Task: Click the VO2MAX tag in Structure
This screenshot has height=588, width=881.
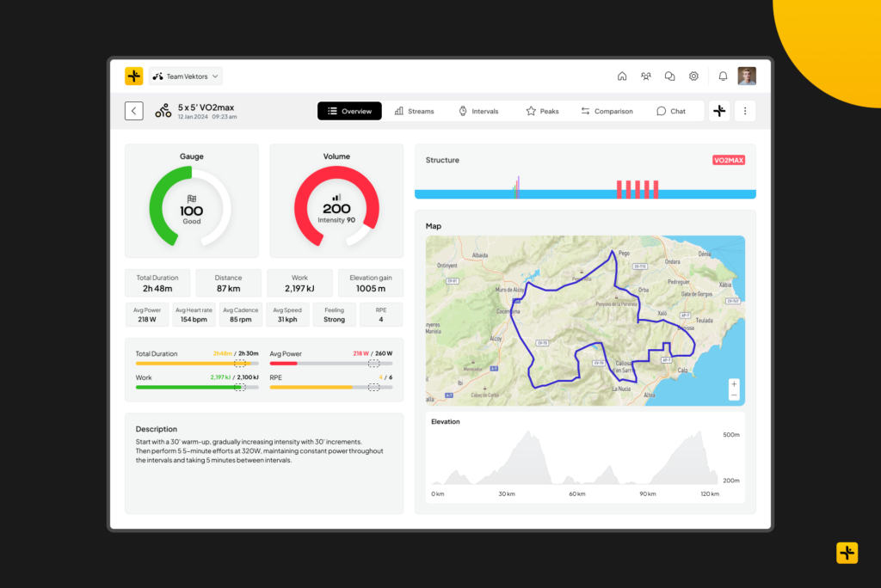Action: (729, 160)
